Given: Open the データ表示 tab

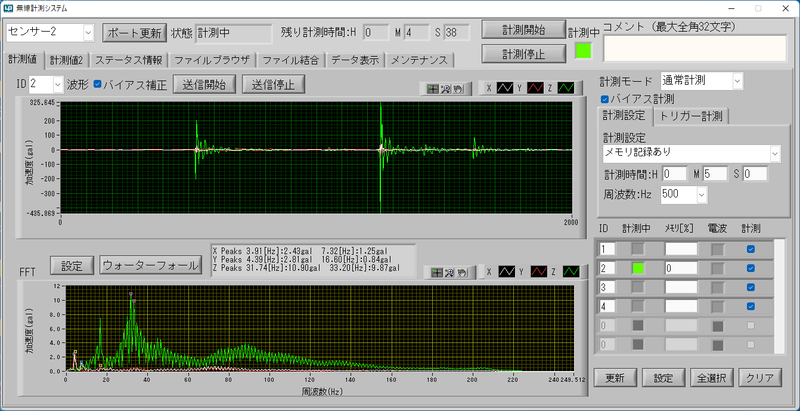Looking at the screenshot, I should [355, 60].
